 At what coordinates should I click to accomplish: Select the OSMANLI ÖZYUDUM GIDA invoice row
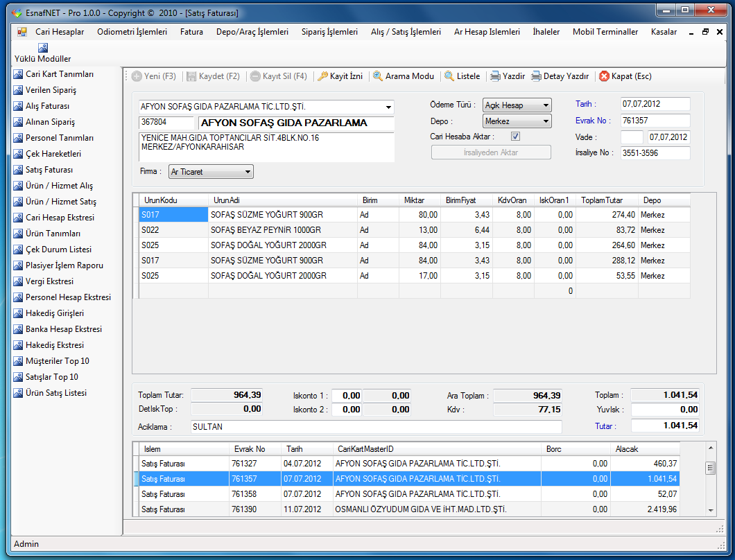point(409,509)
